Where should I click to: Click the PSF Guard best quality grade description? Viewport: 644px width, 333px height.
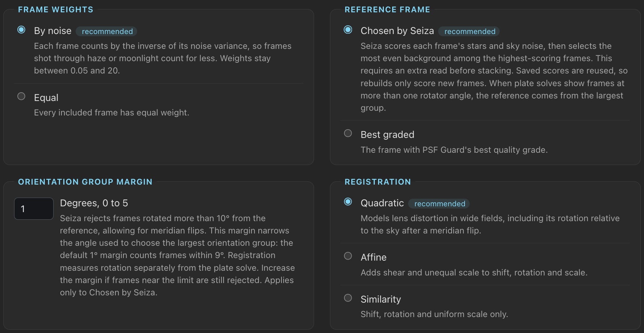tap(454, 150)
